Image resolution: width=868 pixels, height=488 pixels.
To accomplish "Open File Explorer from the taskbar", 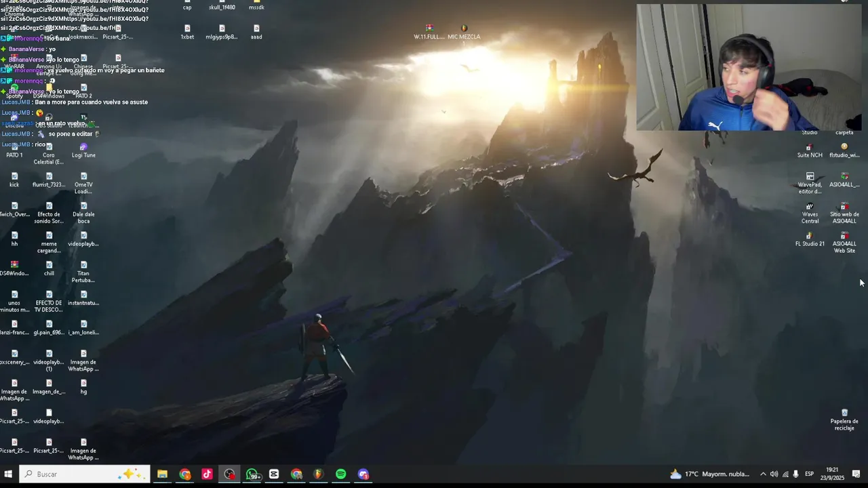I will point(162,474).
